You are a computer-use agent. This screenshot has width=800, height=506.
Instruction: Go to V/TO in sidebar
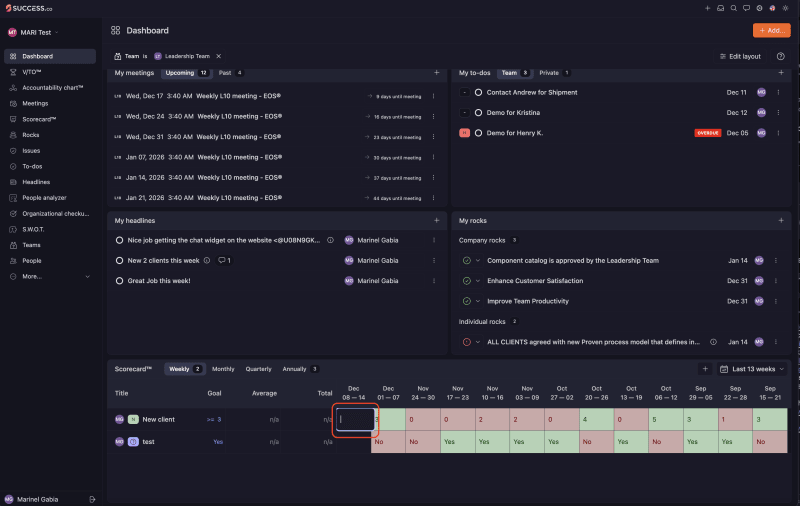(50, 72)
